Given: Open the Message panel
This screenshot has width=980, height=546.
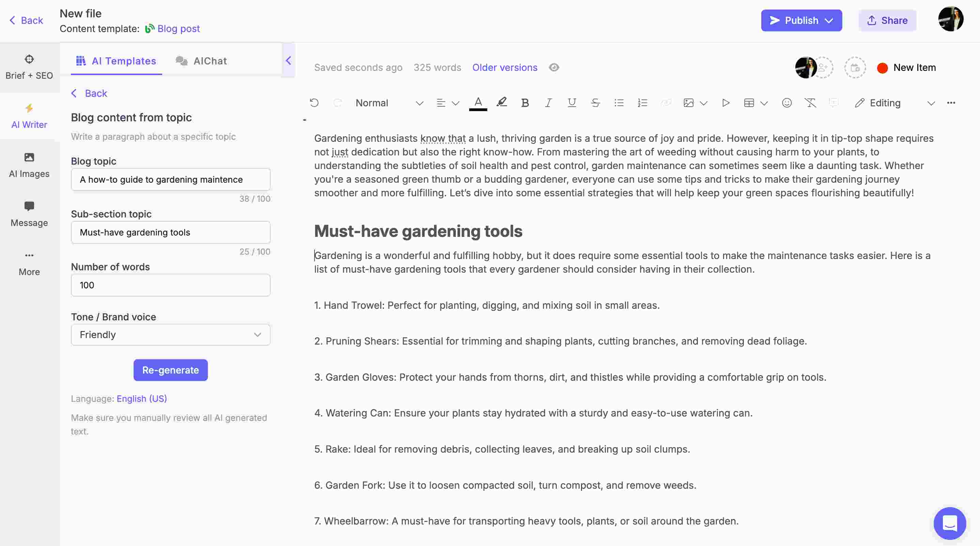Looking at the screenshot, I should point(29,215).
